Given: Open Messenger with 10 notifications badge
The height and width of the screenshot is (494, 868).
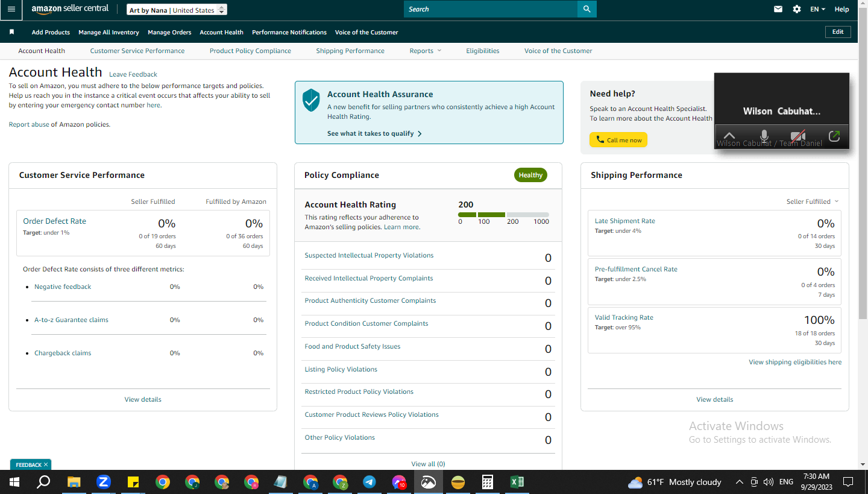Looking at the screenshot, I should [399, 482].
